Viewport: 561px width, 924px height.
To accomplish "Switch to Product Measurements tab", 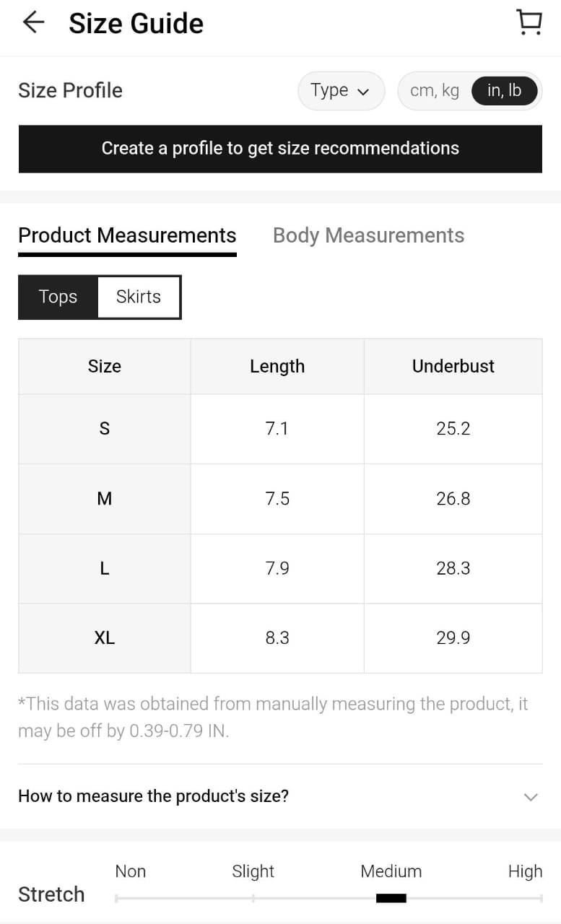I will point(127,236).
